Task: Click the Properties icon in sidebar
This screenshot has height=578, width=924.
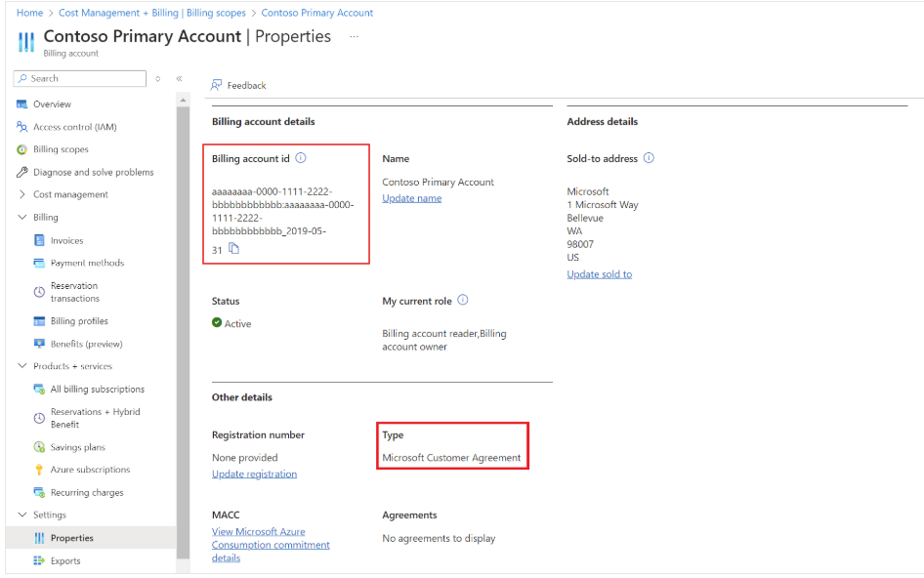Action: tap(39, 538)
